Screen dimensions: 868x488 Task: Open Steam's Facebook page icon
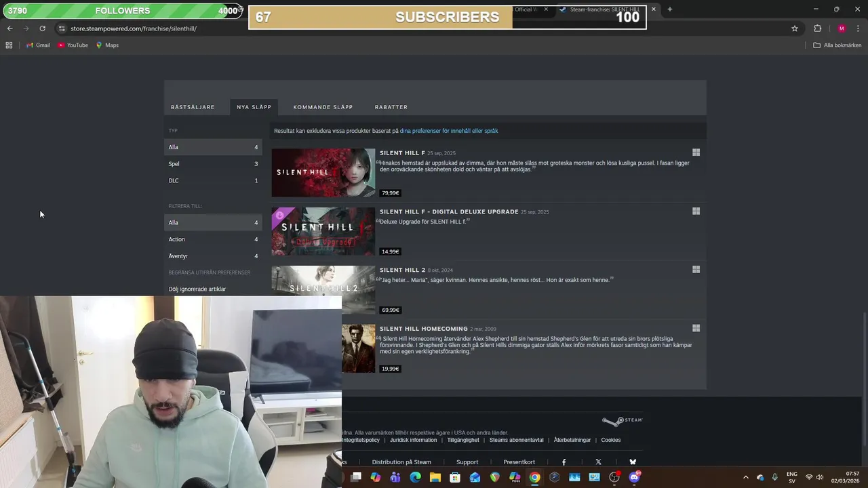[x=564, y=462]
